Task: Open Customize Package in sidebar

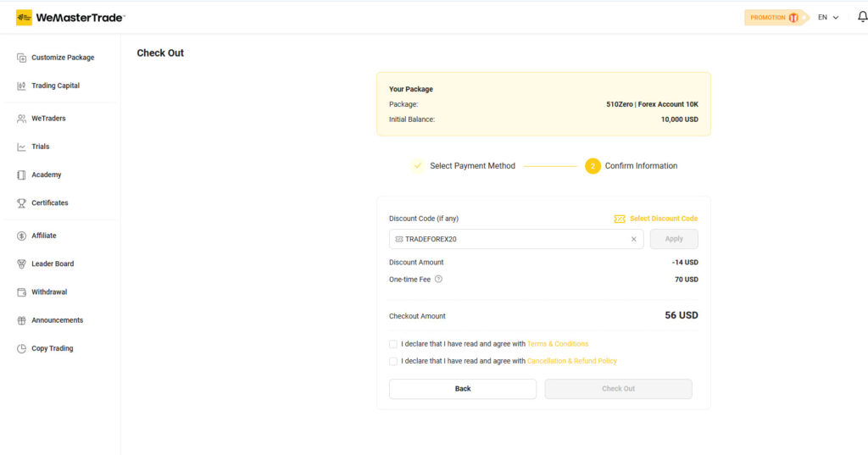Action: pyautogui.click(x=63, y=58)
